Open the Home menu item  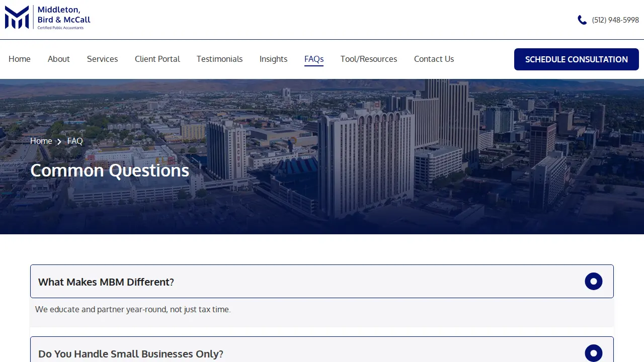[20, 59]
